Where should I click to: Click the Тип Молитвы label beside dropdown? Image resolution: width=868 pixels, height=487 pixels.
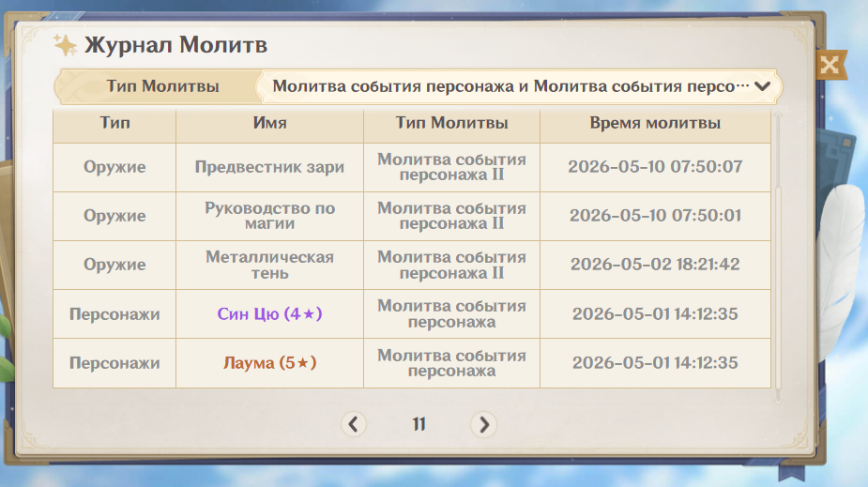[x=162, y=86]
